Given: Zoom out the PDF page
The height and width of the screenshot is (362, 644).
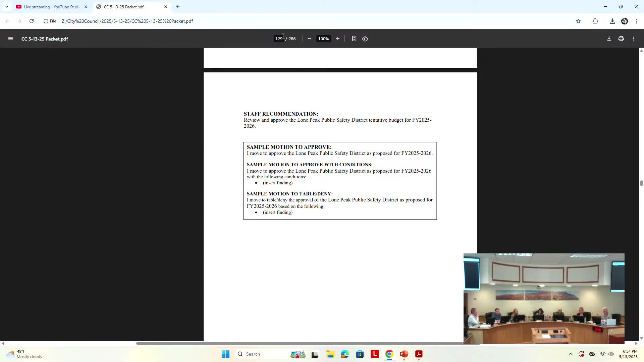Looking at the screenshot, I should coord(309,39).
